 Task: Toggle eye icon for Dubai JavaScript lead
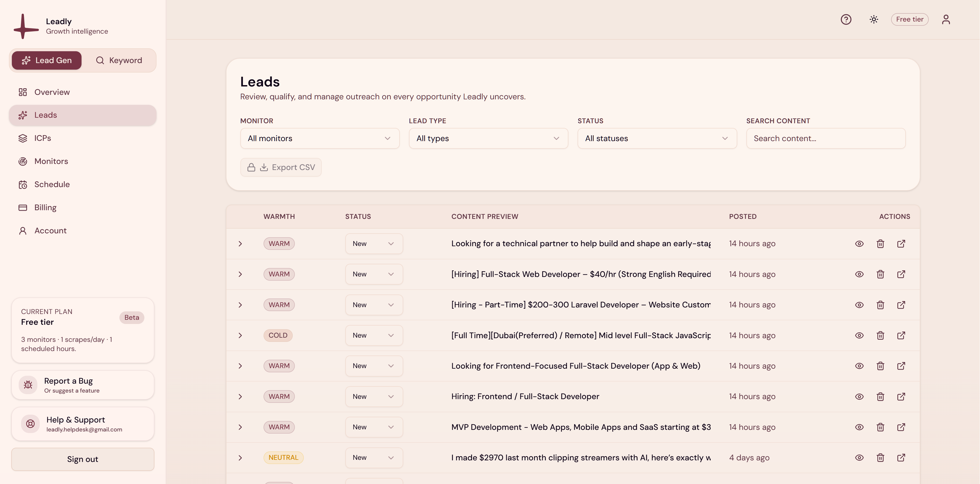tap(859, 335)
